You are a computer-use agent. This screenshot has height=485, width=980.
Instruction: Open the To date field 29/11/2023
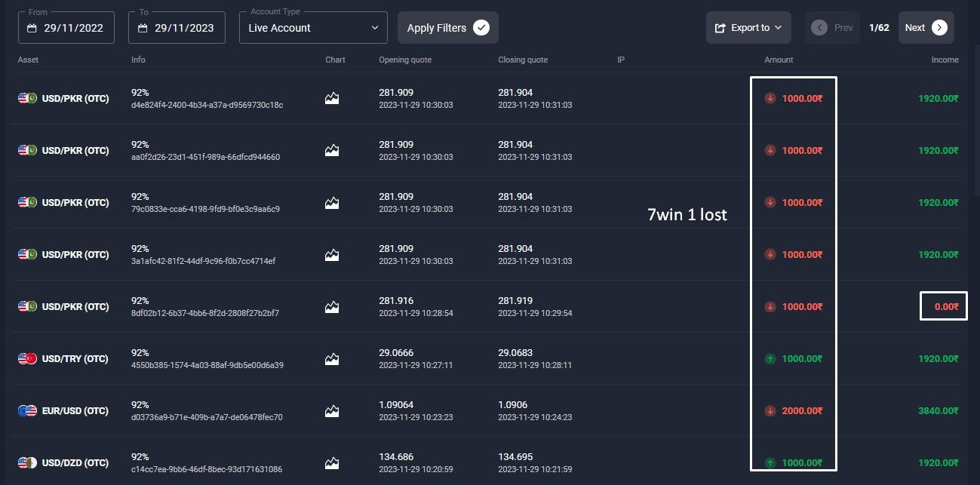(x=183, y=28)
